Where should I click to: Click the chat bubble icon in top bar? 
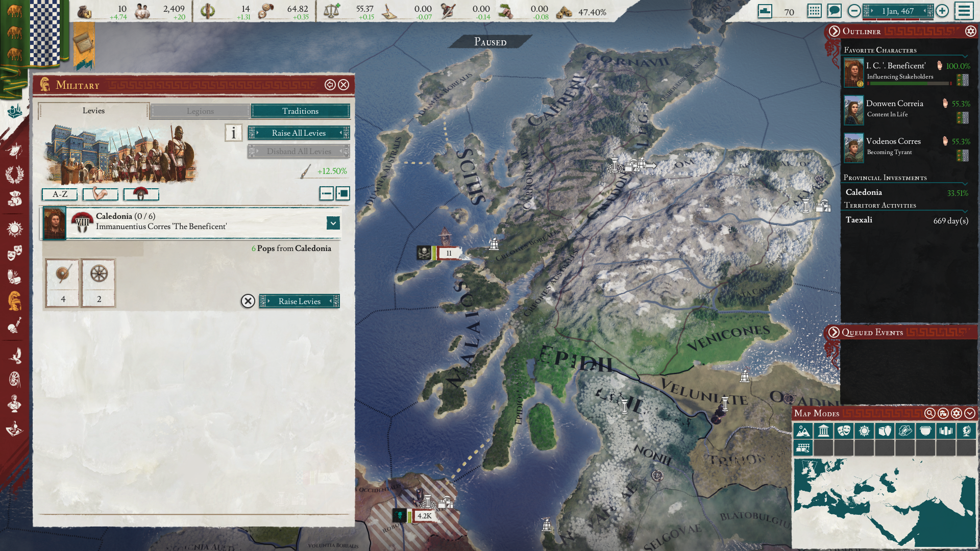(x=835, y=11)
